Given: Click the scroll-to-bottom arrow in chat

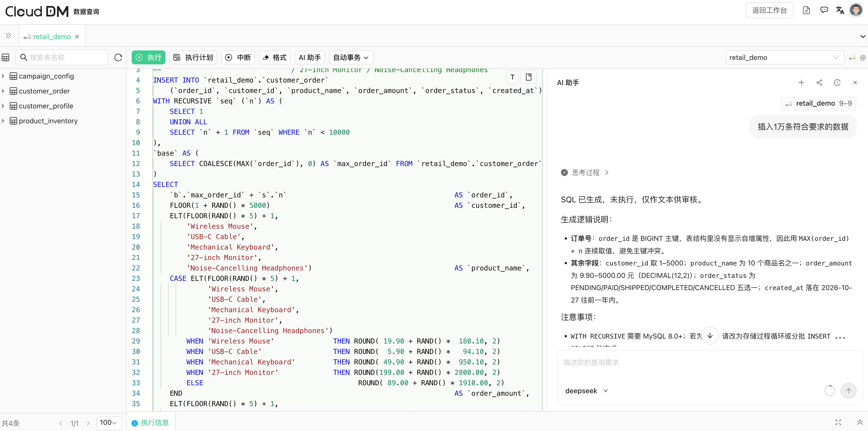Looking at the screenshot, I should (710, 336).
